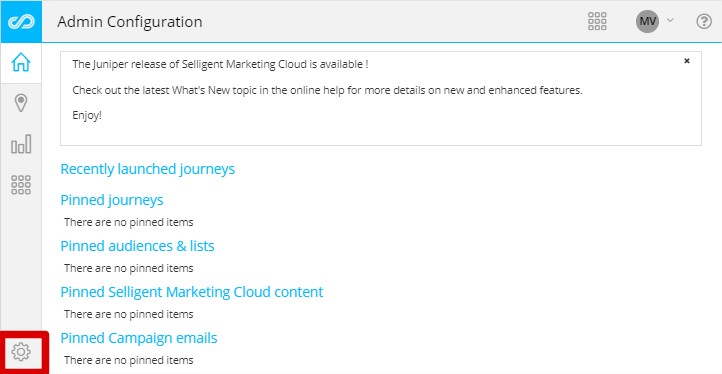Click the MV user avatar
Image resolution: width=722 pixels, height=374 pixels.
click(x=647, y=21)
